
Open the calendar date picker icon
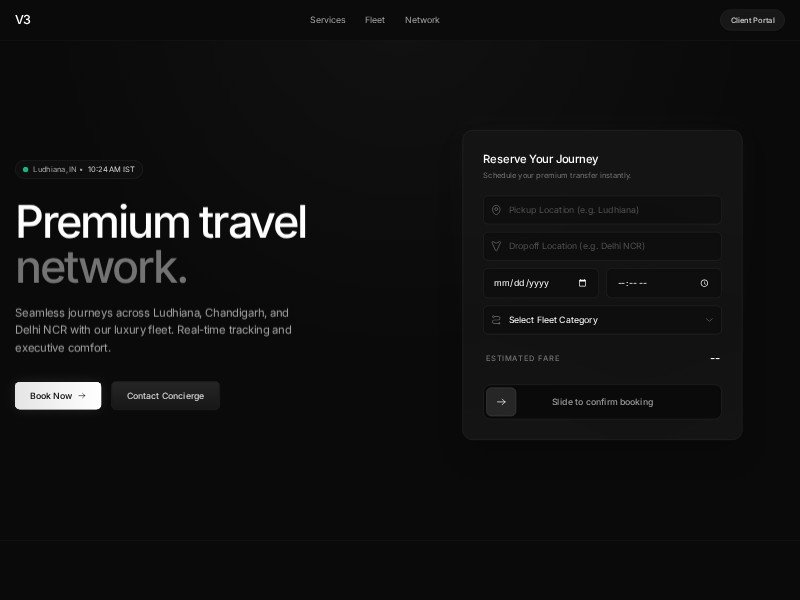(x=583, y=283)
